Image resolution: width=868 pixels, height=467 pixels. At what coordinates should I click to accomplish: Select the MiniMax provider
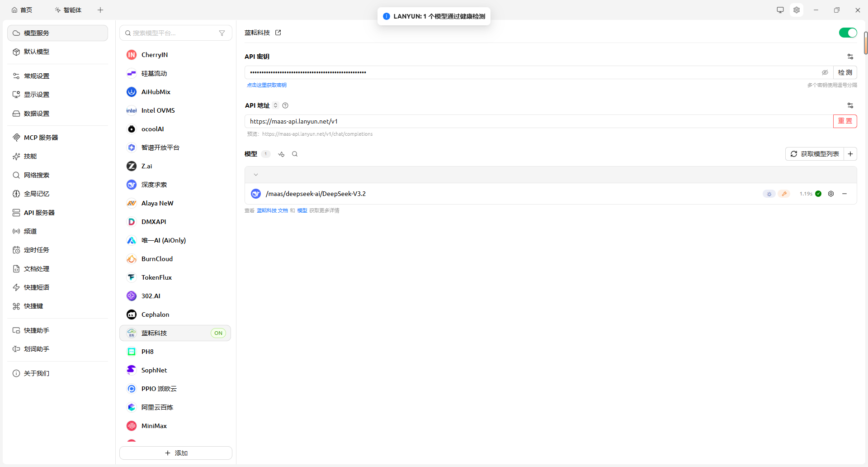tap(175, 426)
